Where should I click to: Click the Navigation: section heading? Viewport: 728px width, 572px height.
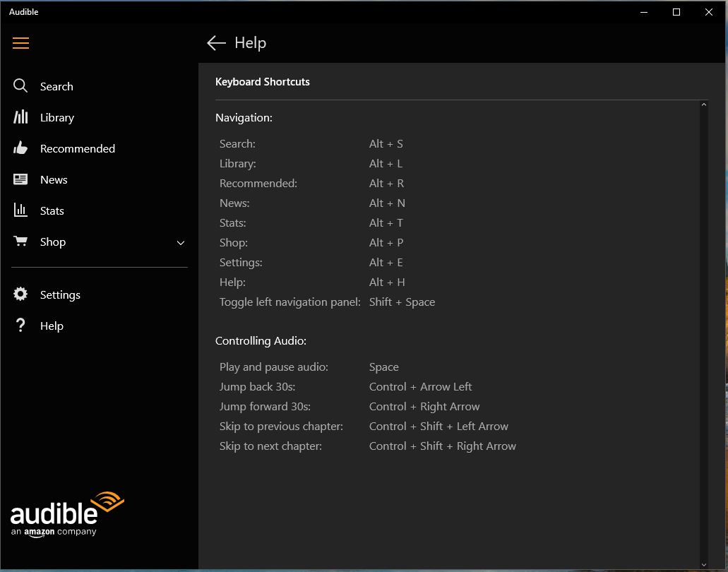point(244,118)
